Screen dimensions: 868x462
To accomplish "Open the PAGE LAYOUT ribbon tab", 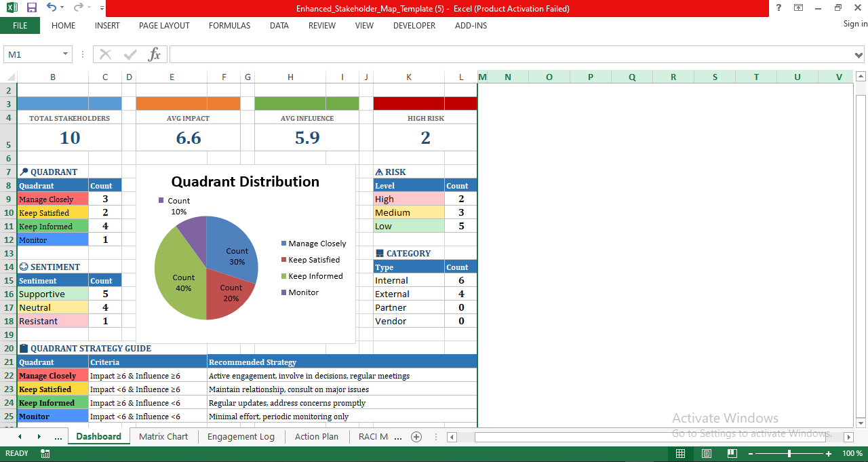I will click(x=164, y=26).
